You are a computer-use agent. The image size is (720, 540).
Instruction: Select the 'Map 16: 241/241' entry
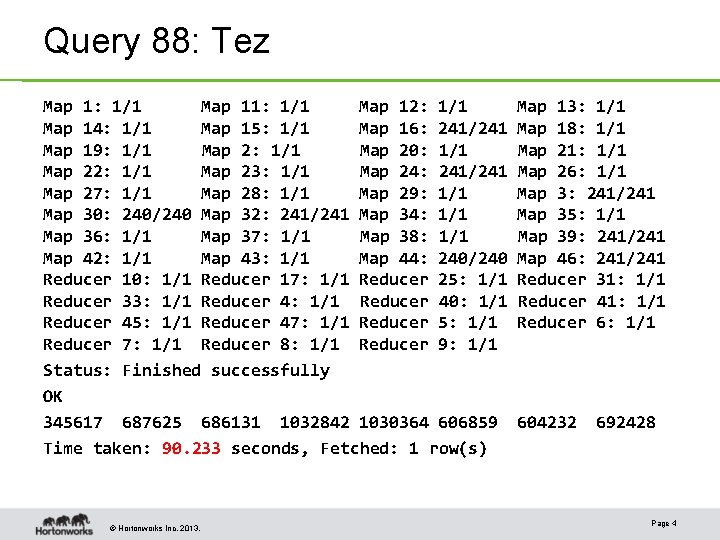click(x=433, y=128)
